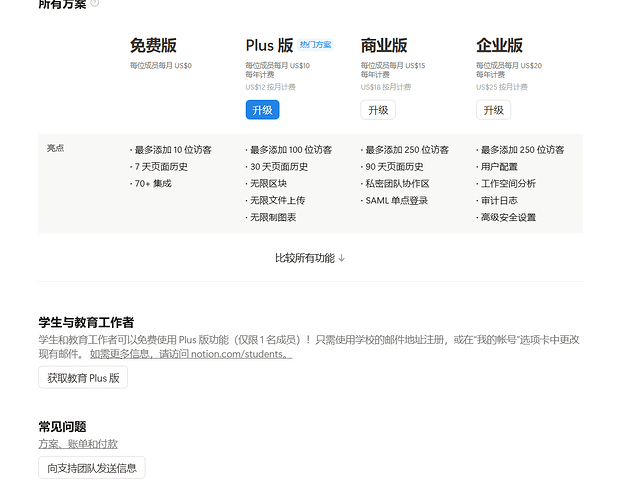621x499 pixels.
Task: Click 每位成员每月 US$10 price text
Action: pyautogui.click(x=278, y=65)
